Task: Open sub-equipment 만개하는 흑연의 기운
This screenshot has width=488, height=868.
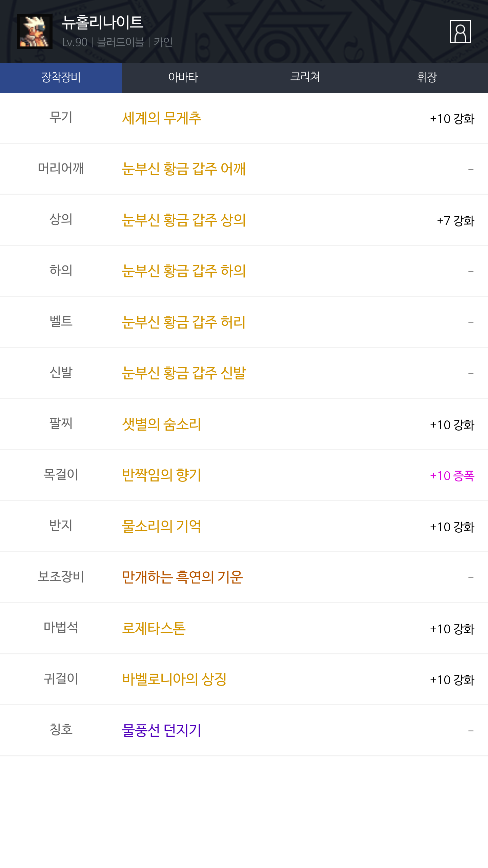Action: pyautogui.click(x=182, y=577)
